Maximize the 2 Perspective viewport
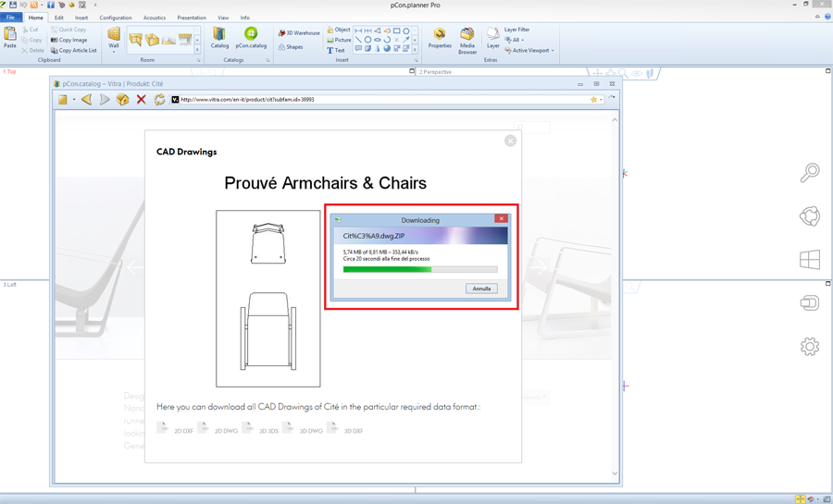Image resolution: width=833 pixels, height=504 pixels. [827, 70]
